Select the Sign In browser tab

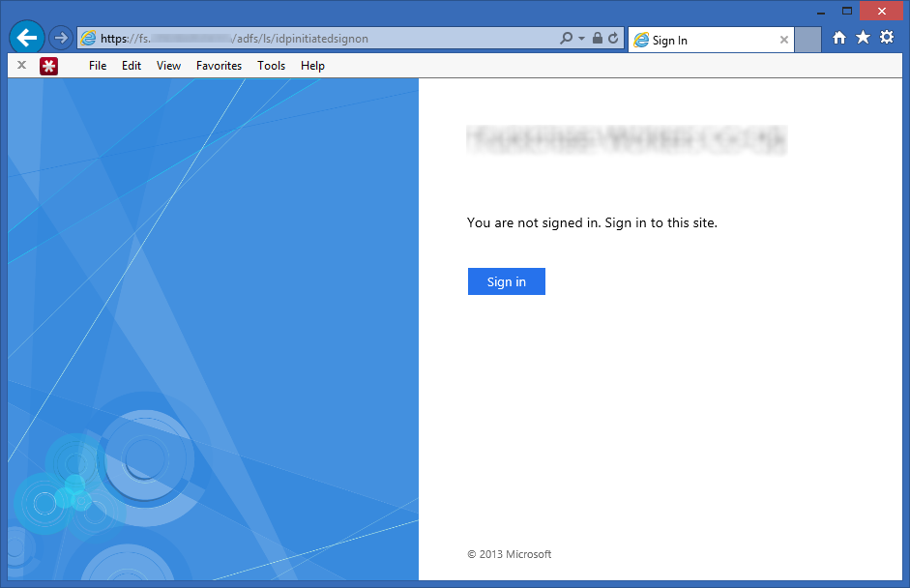point(706,40)
